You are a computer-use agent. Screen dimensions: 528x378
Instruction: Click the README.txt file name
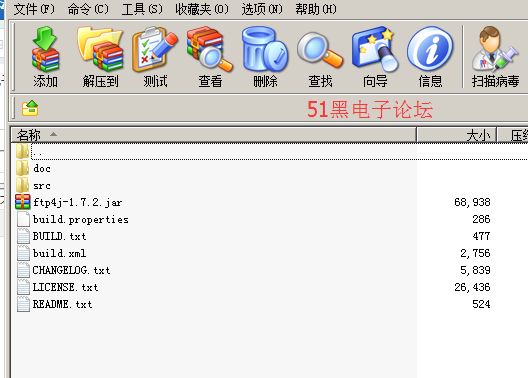coord(62,304)
